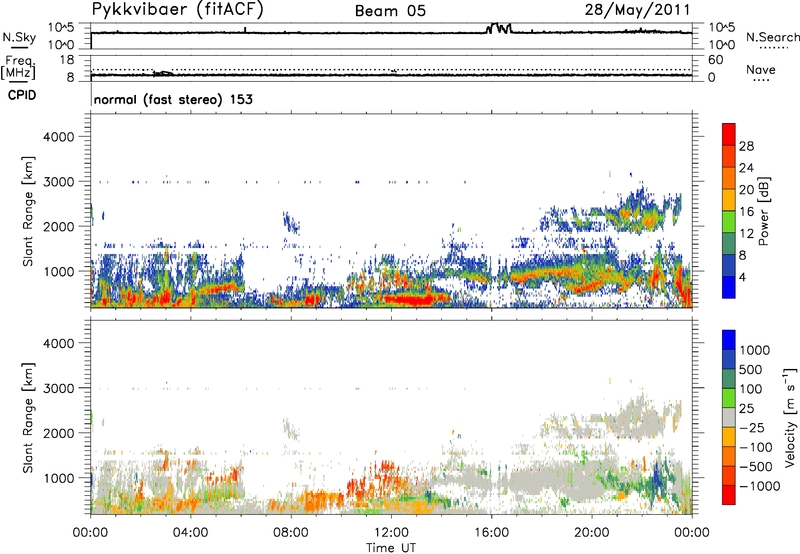Click the '04:00' time axis tick label
The image size is (800, 554).
click(190, 533)
